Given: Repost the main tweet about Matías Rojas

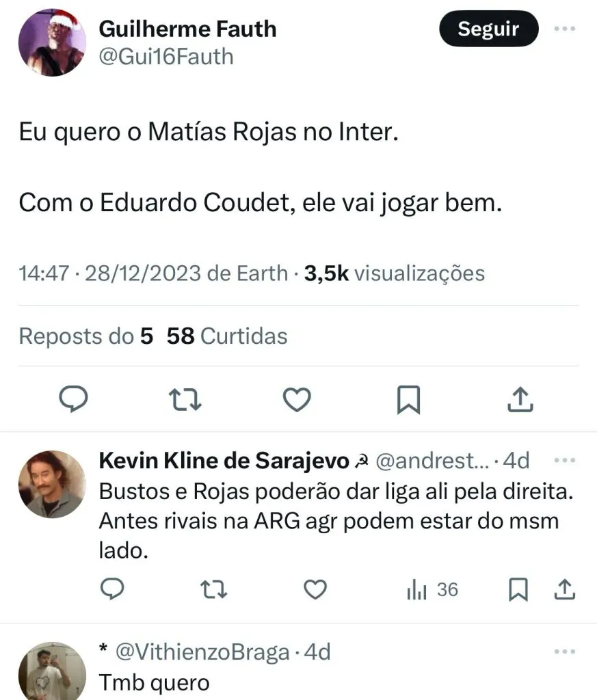Looking at the screenshot, I should [185, 399].
